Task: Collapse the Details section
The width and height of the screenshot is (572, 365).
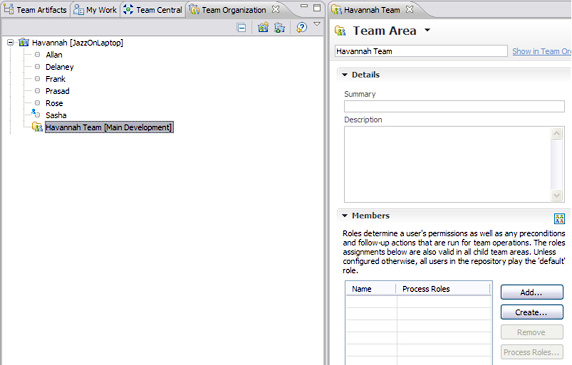Action: click(344, 74)
